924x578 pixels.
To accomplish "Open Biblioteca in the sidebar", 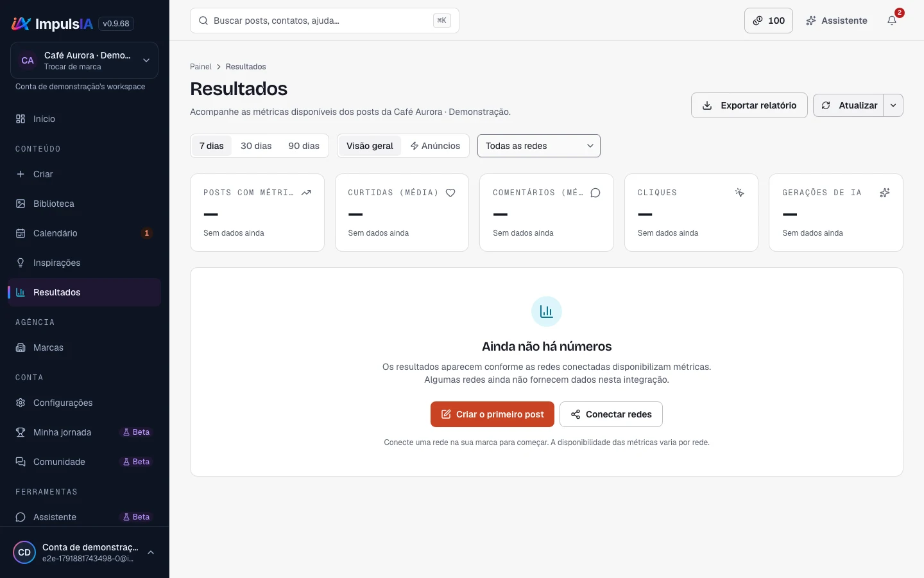I will (84, 204).
